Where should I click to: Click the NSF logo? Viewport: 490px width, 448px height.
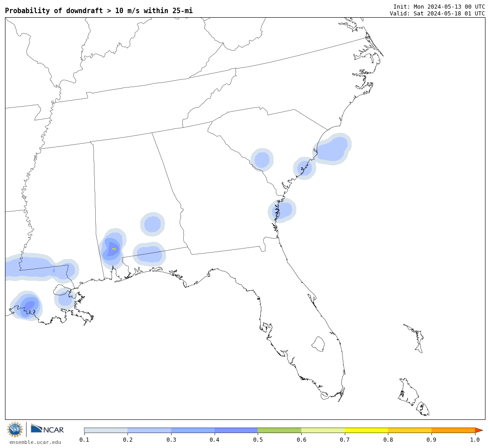coord(15,429)
